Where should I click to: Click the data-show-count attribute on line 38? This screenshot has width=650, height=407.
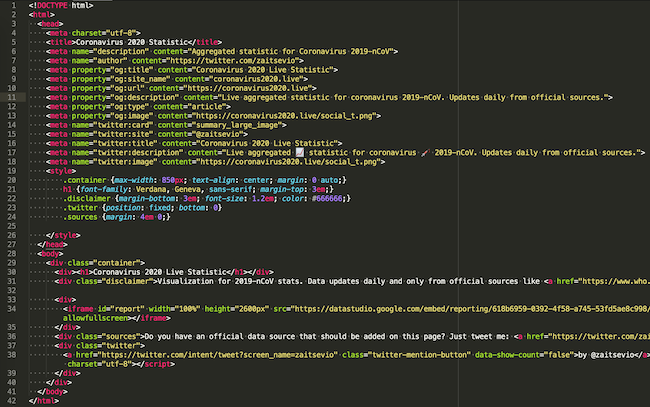509,355
